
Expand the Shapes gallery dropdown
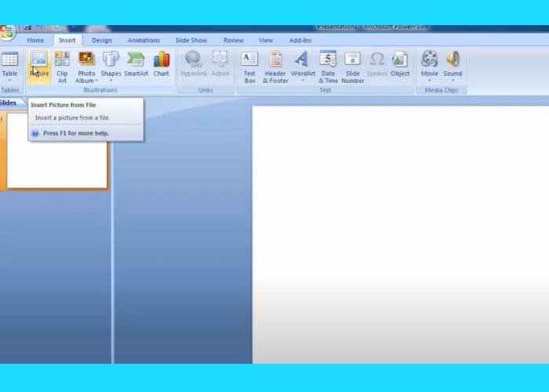[x=111, y=80]
